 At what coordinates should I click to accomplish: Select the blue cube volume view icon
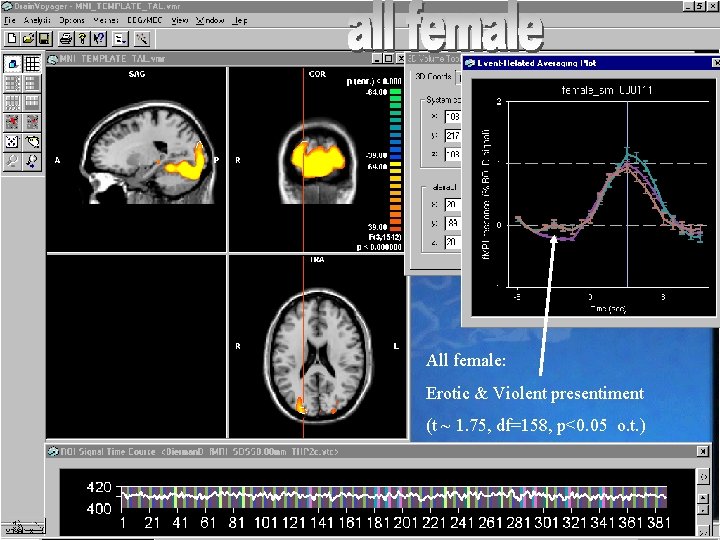point(12,64)
